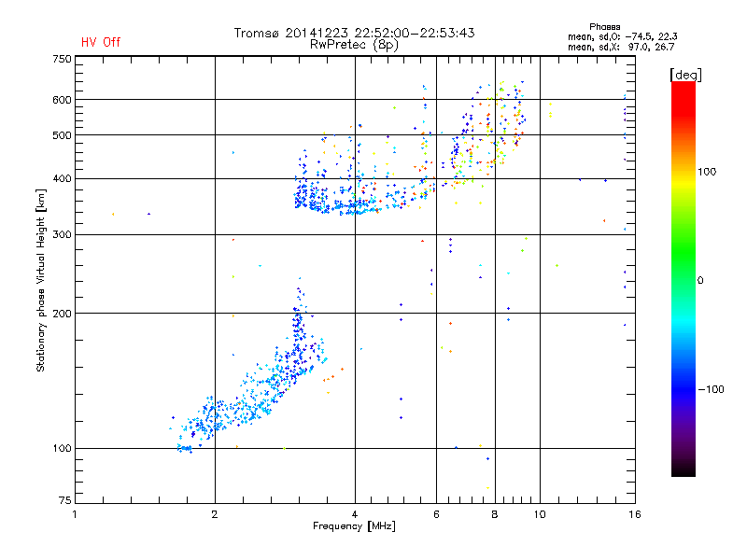Screen dimensions: 747x560
Task: Click the 'Stationary phase Virtual Height [km]' axis title
Action: [41, 280]
